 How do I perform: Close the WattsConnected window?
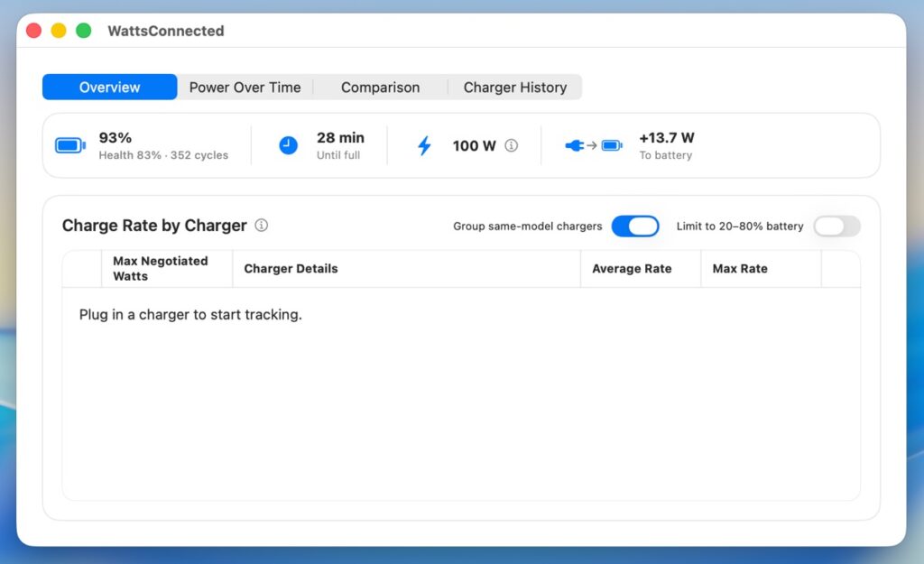click(x=33, y=30)
